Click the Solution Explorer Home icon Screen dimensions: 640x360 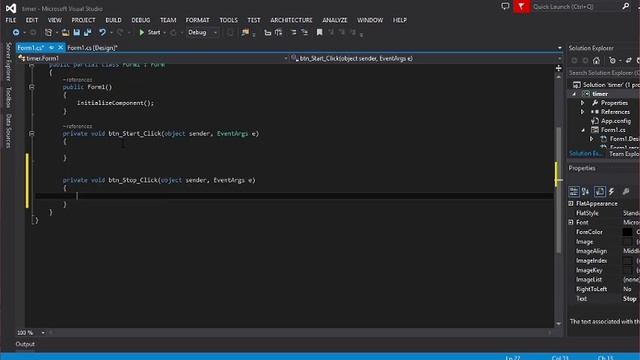click(x=596, y=60)
